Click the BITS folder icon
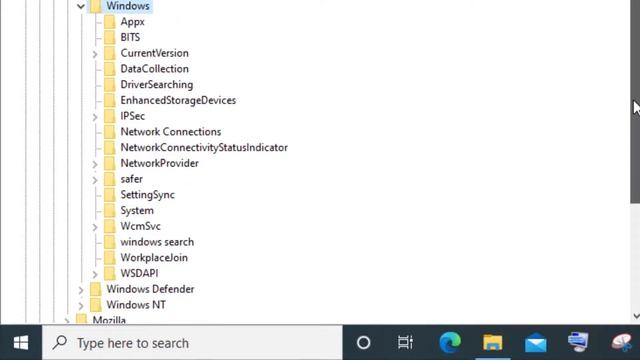This screenshot has height=360, width=640. 110,38
